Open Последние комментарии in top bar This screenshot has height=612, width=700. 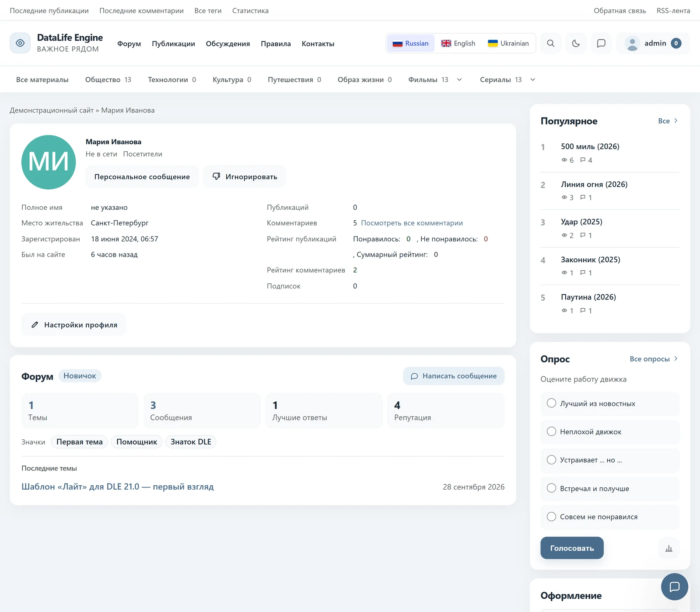pyautogui.click(x=141, y=10)
